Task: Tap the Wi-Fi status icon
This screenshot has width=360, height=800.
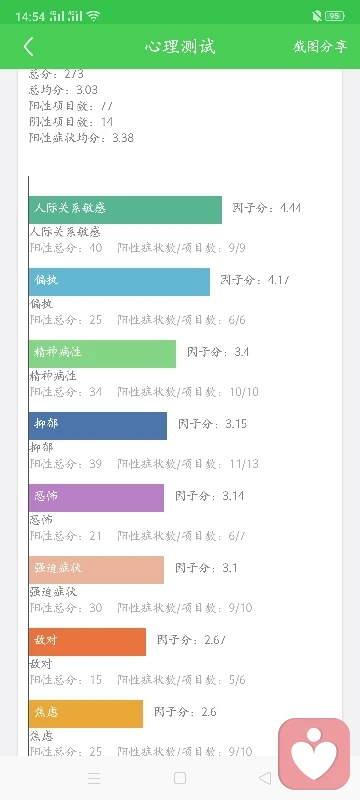Action: pos(93,16)
